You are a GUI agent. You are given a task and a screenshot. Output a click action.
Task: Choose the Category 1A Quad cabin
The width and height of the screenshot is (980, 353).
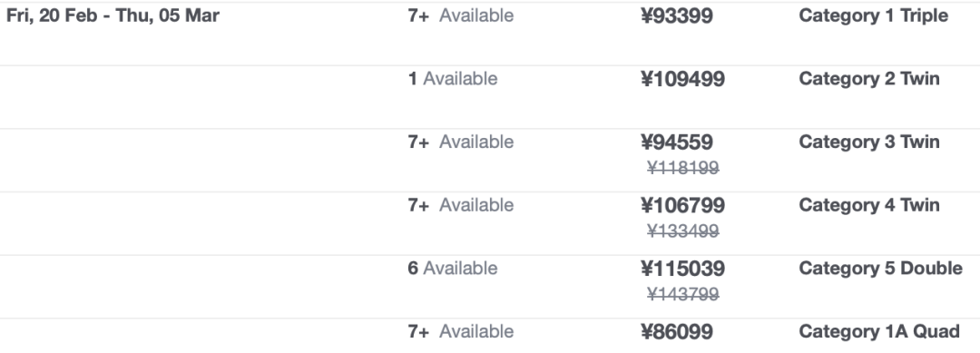879,331
